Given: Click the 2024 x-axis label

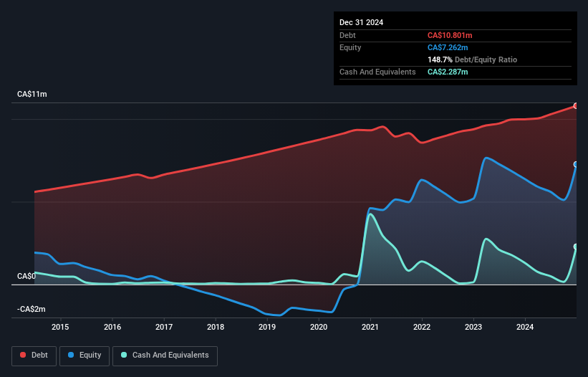Looking at the screenshot, I should [525, 327].
